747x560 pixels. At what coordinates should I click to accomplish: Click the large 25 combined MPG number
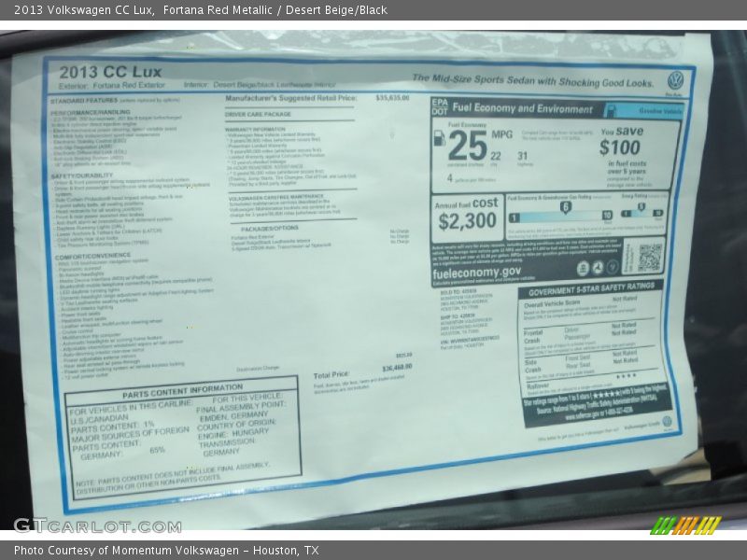coord(468,147)
